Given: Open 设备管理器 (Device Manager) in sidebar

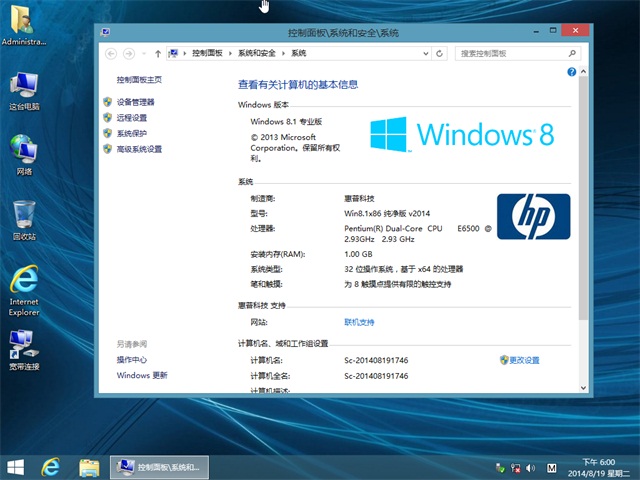Looking at the screenshot, I should [135, 102].
